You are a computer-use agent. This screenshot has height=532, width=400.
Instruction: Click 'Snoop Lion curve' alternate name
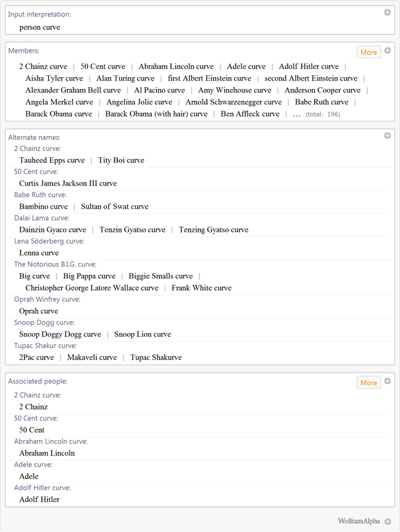click(142, 334)
